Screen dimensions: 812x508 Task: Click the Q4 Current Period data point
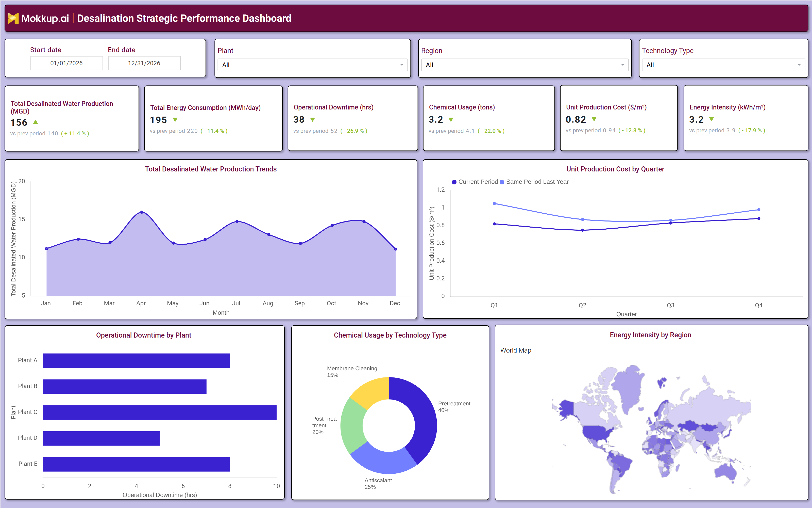tap(759, 219)
